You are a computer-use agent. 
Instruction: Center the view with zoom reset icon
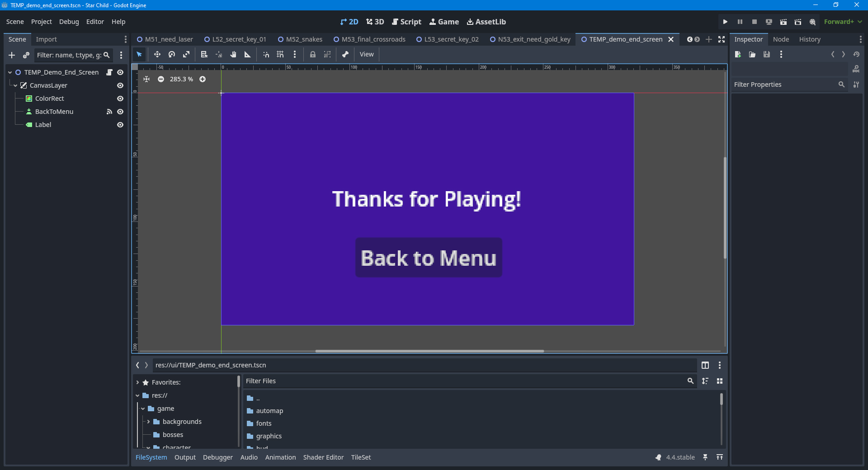146,79
